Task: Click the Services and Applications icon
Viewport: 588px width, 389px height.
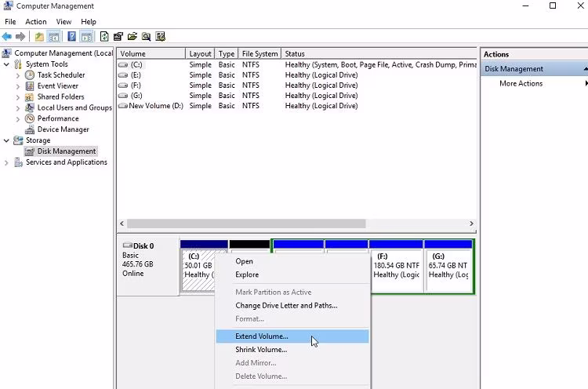Action: click(x=18, y=162)
